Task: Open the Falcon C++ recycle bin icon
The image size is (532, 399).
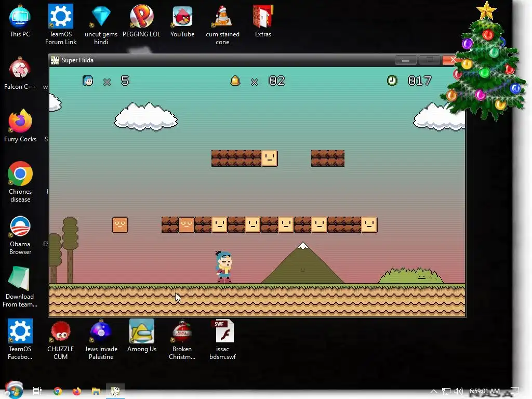Action: [20, 74]
